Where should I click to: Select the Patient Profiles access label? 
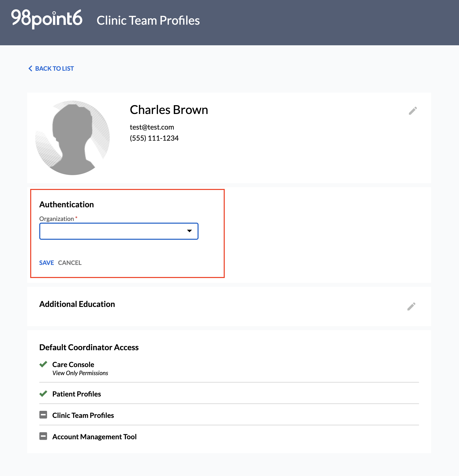[76, 394]
